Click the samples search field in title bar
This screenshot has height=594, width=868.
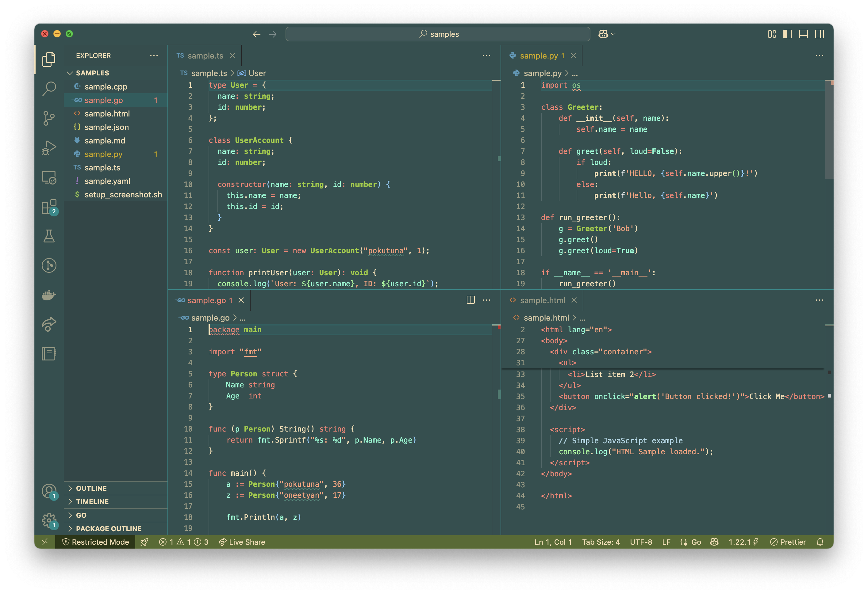click(x=438, y=34)
